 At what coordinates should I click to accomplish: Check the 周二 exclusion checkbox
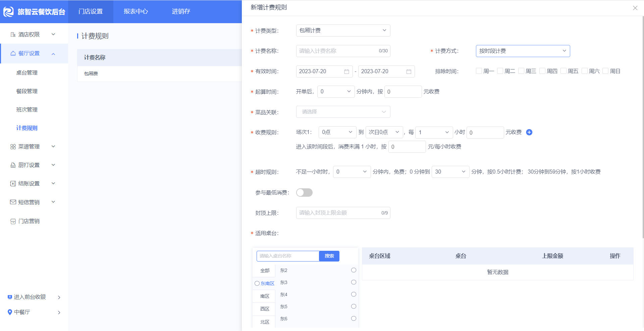500,71
